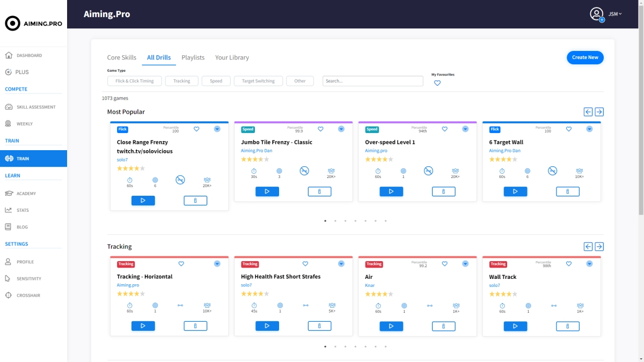This screenshot has height=362, width=644.
Task: Open Sensitivity settings in sidebar
Action: coord(28,279)
